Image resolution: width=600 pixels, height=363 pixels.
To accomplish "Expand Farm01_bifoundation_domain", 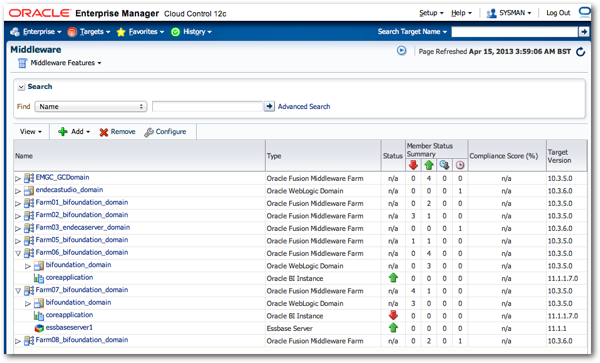I will pyautogui.click(x=18, y=203).
